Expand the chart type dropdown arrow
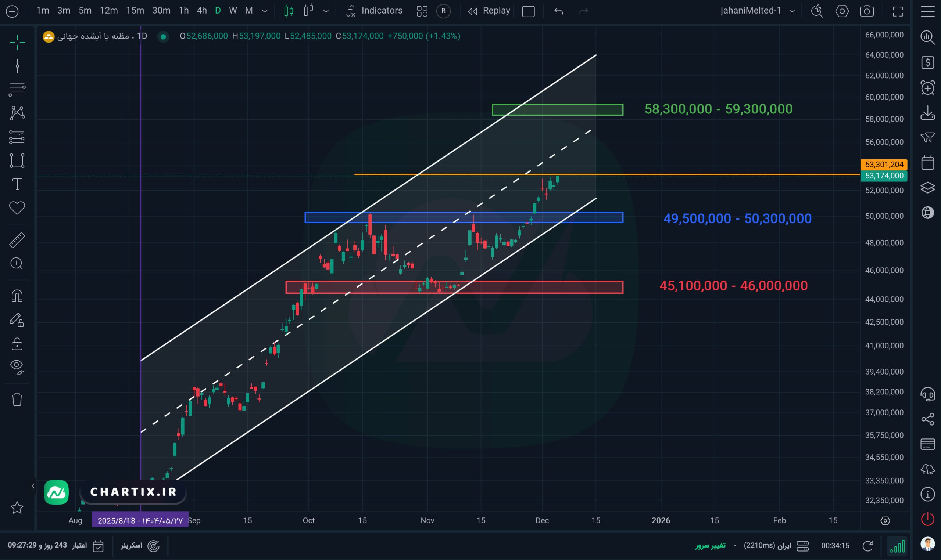Viewport: 941px width, 560px height. pyautogui.click(x=326, y=11)
